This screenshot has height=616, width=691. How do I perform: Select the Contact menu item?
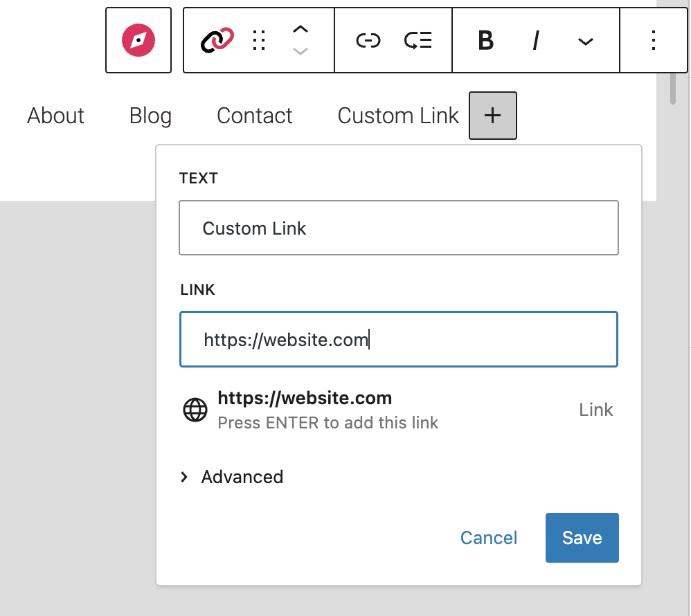pos(255,116)
